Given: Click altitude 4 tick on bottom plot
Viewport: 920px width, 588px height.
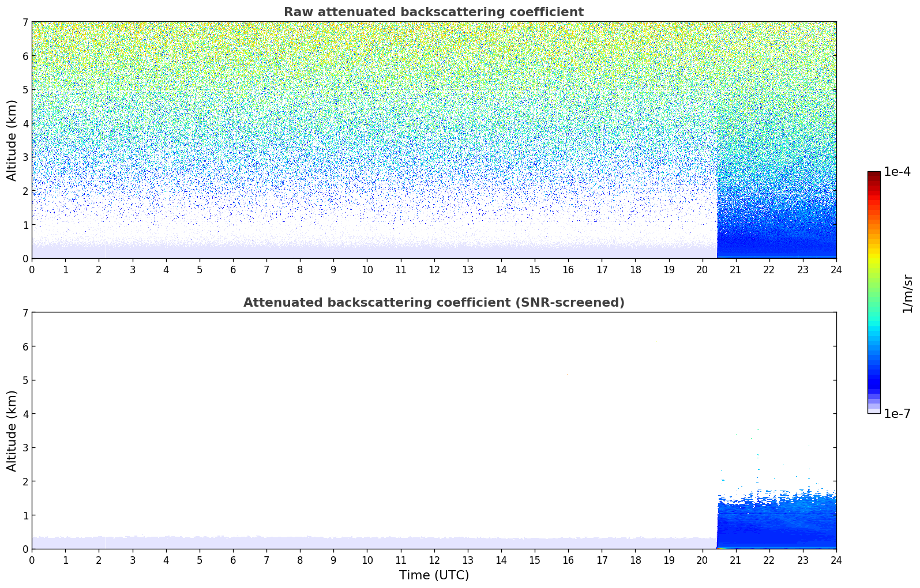Looking at the screenshot, I should click(25, 414).
